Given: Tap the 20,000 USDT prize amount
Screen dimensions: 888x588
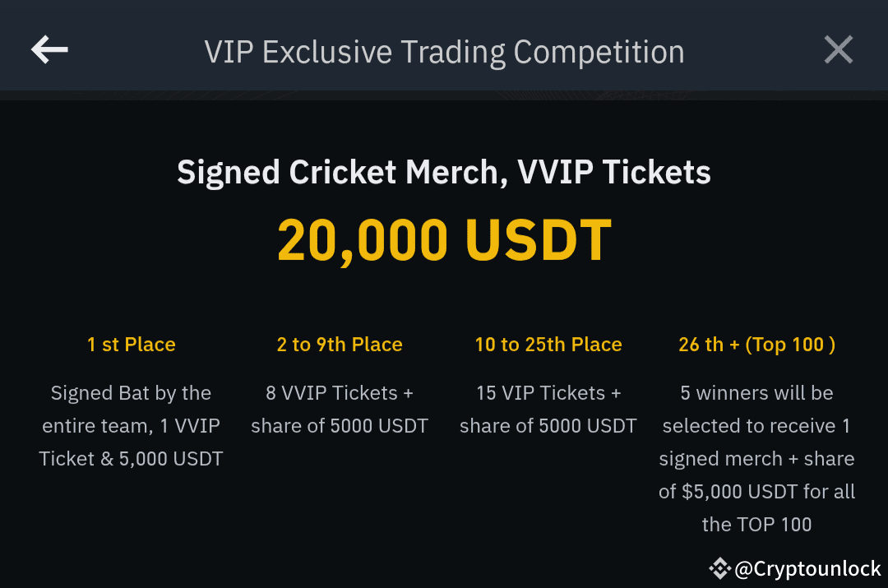Looking at the screenshot, I should click(x=444, y=240).
